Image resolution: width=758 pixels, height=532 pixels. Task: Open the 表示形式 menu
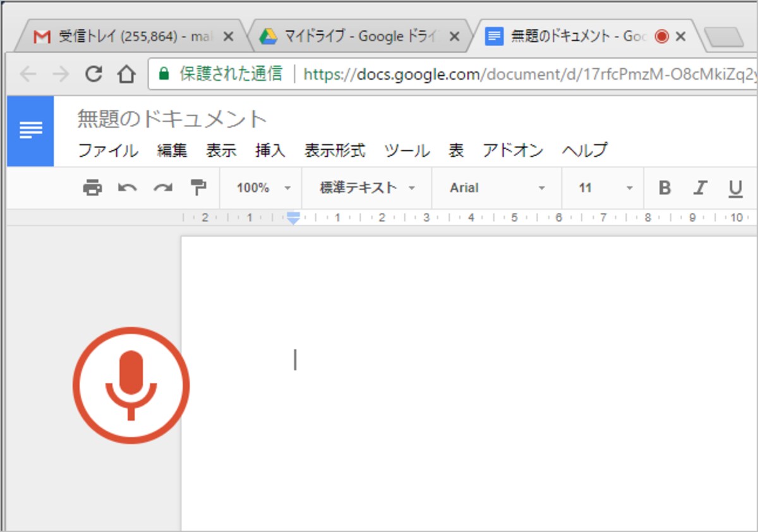[335, 150]
